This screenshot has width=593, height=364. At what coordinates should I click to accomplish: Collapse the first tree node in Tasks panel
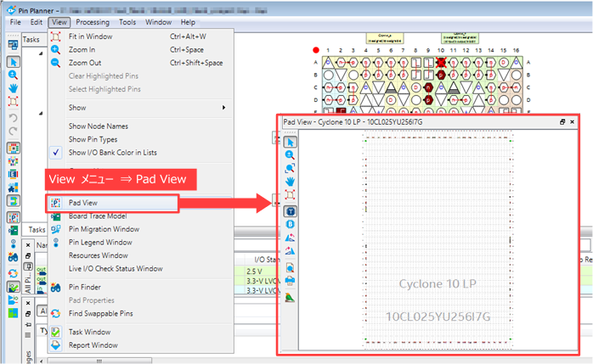coord(42,53)
